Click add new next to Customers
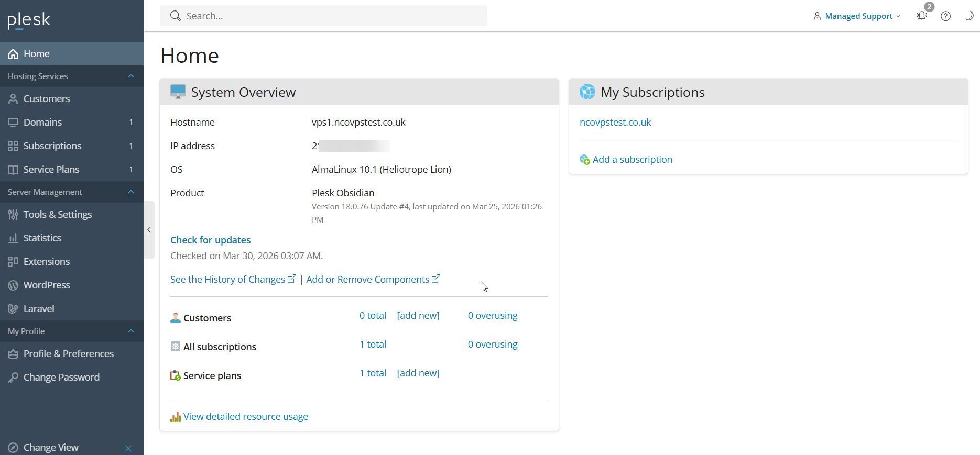The width and height of the screenshot is (980, 455). 418,316
